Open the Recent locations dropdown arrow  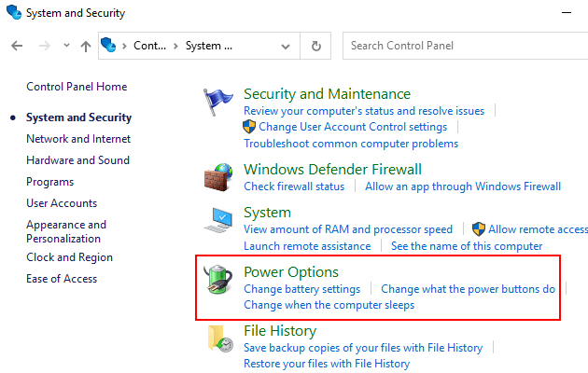point(66,46)
